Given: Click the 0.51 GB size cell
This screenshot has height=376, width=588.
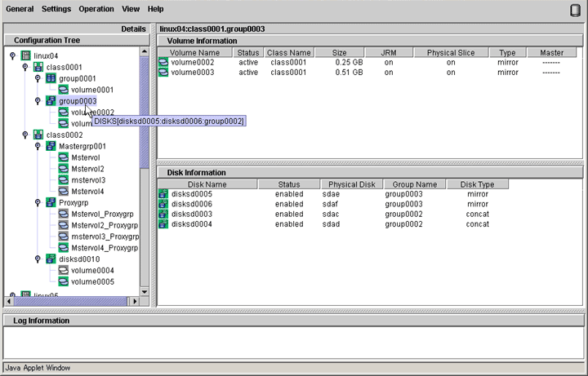Looking at the screenshot, I should (x=350, y=73).
